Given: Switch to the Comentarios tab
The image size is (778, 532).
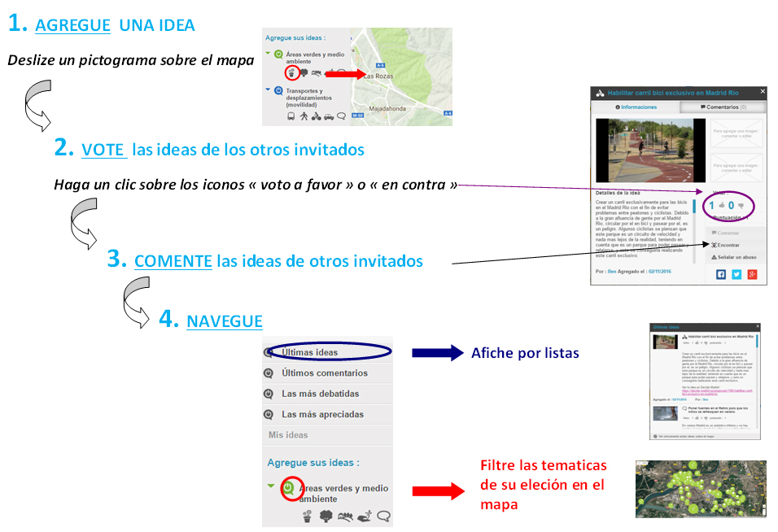Looking at the screenshot, I should pyautogui.click(x=723, y=107).
